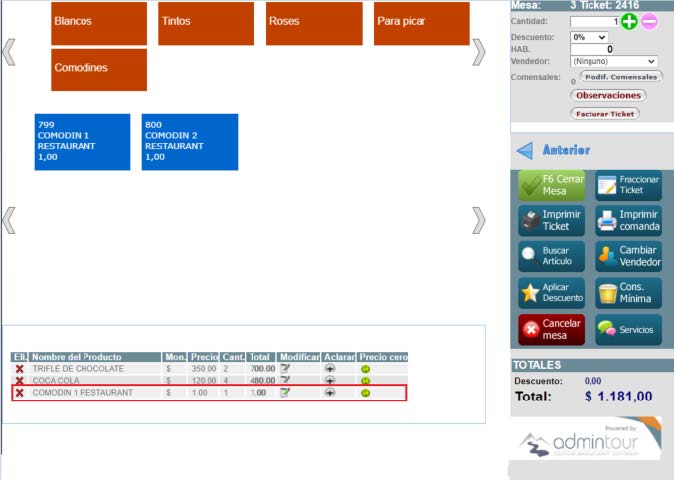The image size is (674, 480).
Task: Click the Cantidad input field
Action: click(x=594, y=21)
